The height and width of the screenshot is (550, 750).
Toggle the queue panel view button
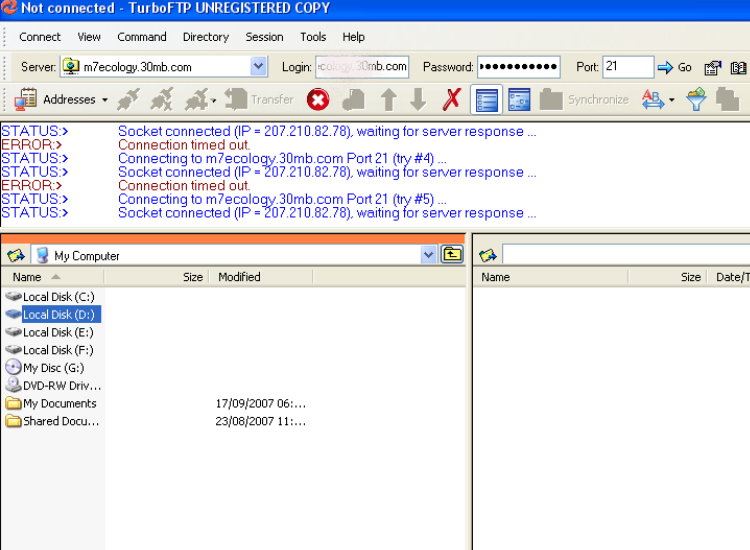click(x=519, y=99)
